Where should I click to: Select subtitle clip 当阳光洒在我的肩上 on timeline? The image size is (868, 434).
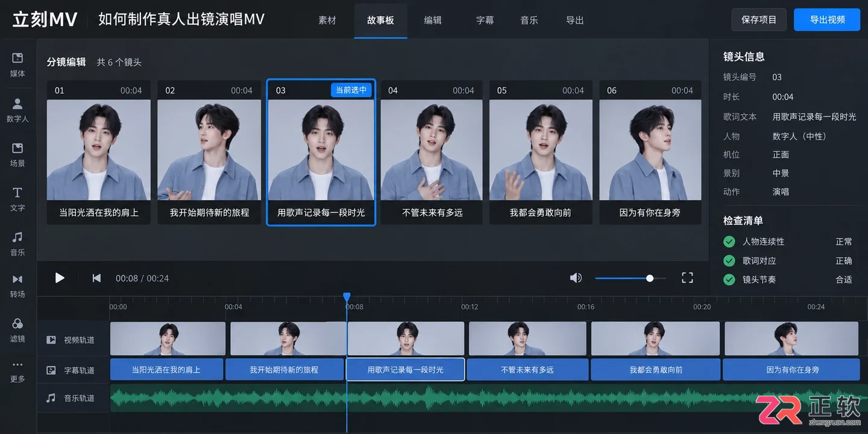pos(166,370)
